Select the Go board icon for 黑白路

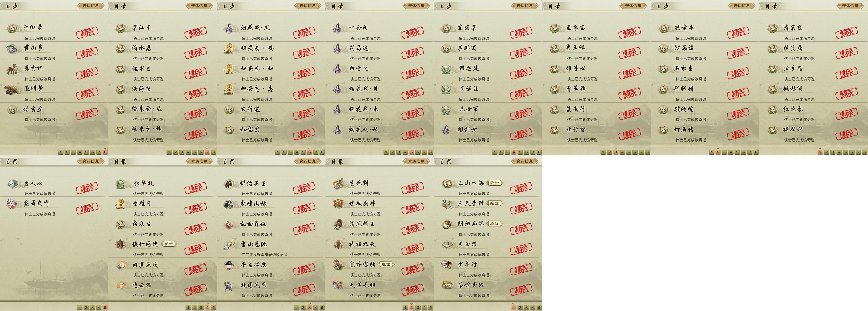click(x=447, y=245)
